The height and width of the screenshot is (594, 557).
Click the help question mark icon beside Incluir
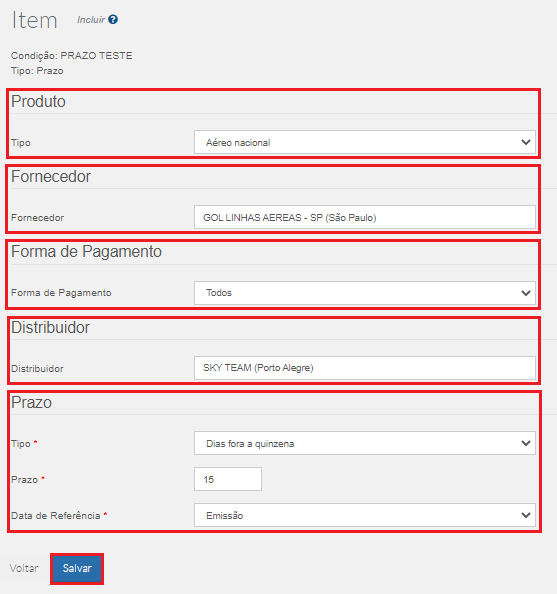tap(113, 19)
